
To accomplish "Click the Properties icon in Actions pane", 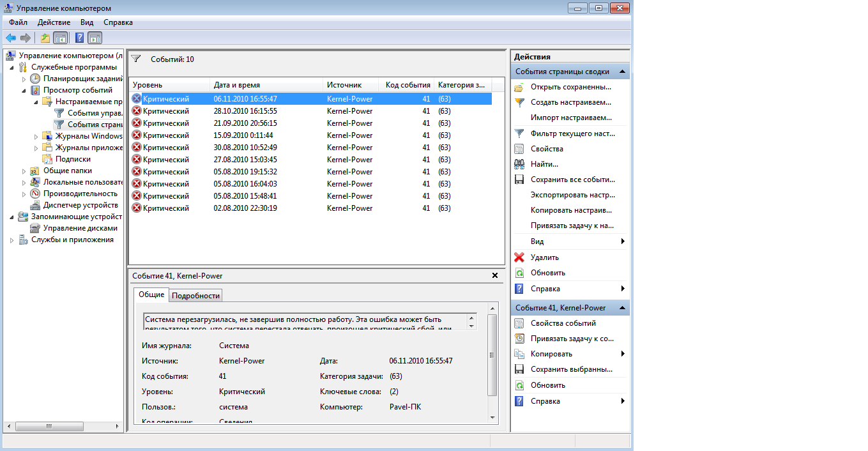I will pyautogui.click(x=519, y=149).
